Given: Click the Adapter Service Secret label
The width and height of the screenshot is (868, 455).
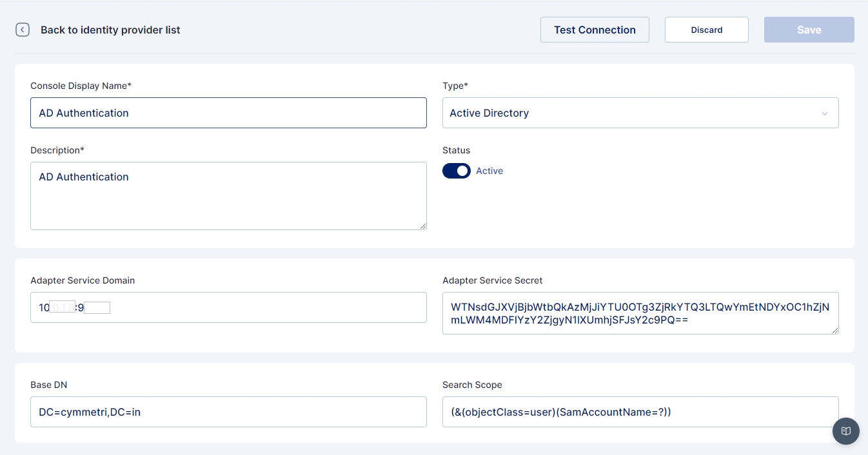Looking at the screenshot, I should [492, 280].
